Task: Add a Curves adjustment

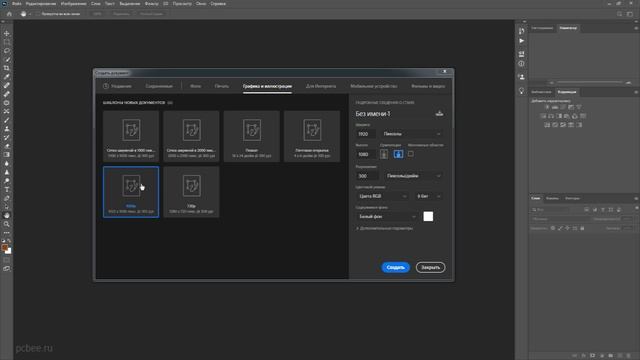Action: click(x=563, y=107)
